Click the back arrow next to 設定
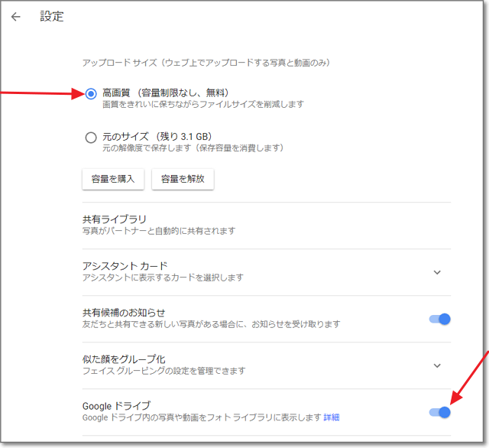The image size is (489, 448). click(16, 17)
